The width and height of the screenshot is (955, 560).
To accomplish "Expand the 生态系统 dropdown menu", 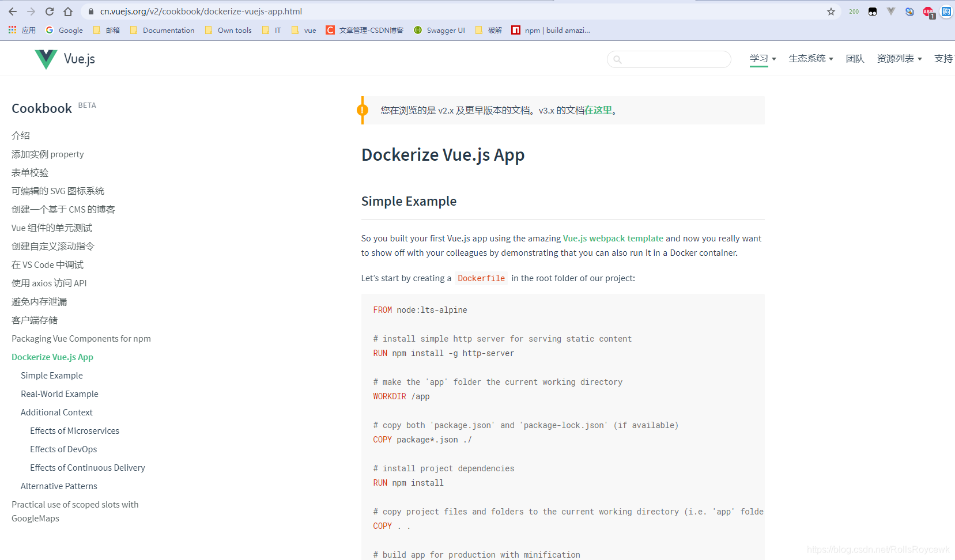I will pyautogui.click(x=811, y=58).
